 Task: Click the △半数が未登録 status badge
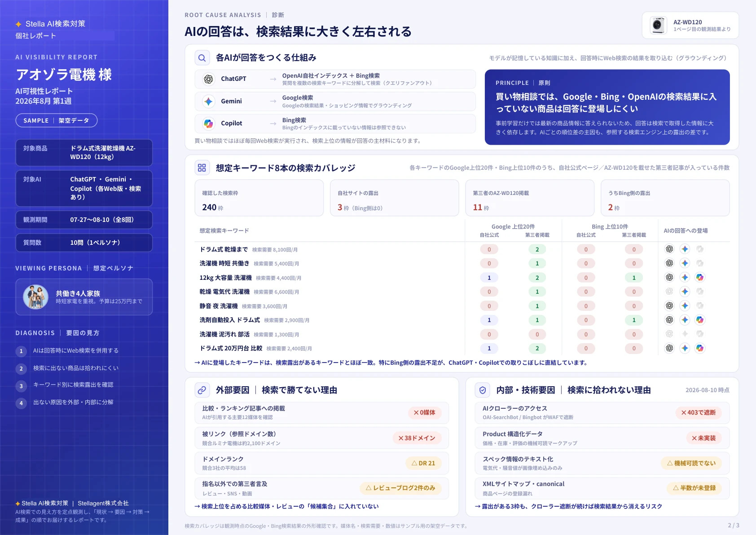tap(694, 488)
